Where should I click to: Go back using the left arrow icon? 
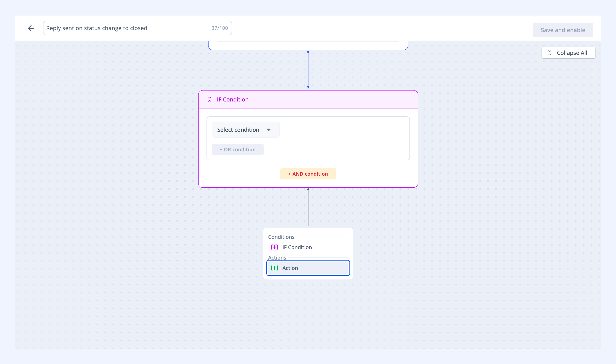[31, 28]
